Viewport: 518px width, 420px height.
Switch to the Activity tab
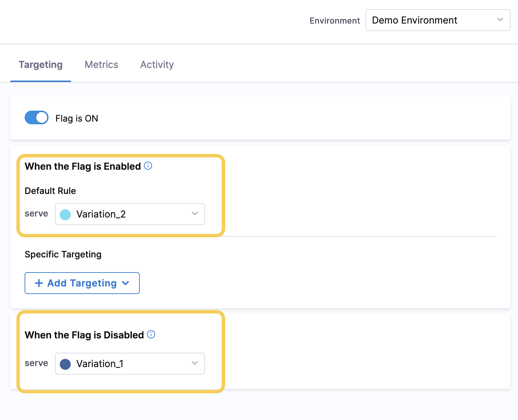click(x=157, y=65)
